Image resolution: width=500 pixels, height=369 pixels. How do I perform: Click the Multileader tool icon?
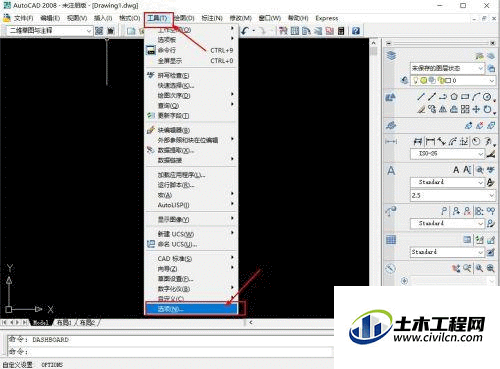pos(444,211)
